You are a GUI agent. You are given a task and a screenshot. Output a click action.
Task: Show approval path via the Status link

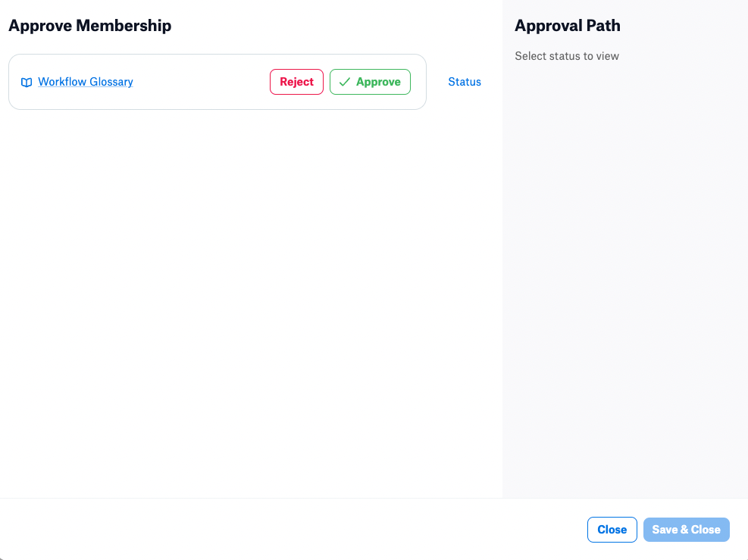point(465,82)
